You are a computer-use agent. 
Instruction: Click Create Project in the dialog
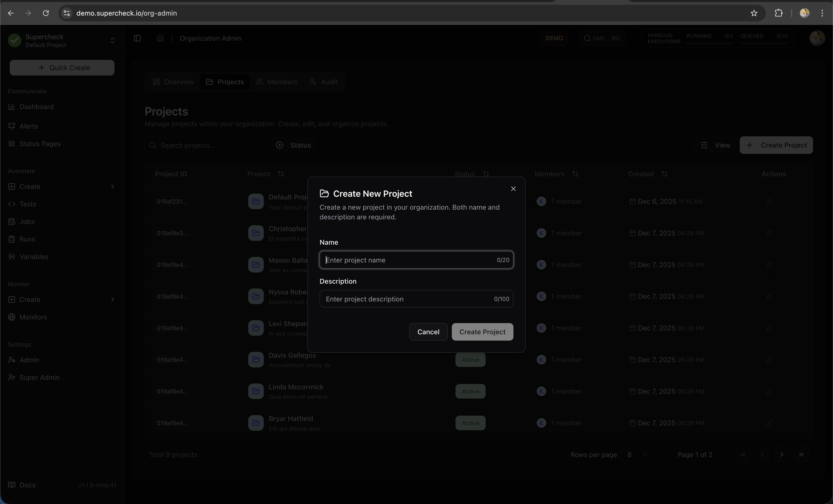click(482, 332)
